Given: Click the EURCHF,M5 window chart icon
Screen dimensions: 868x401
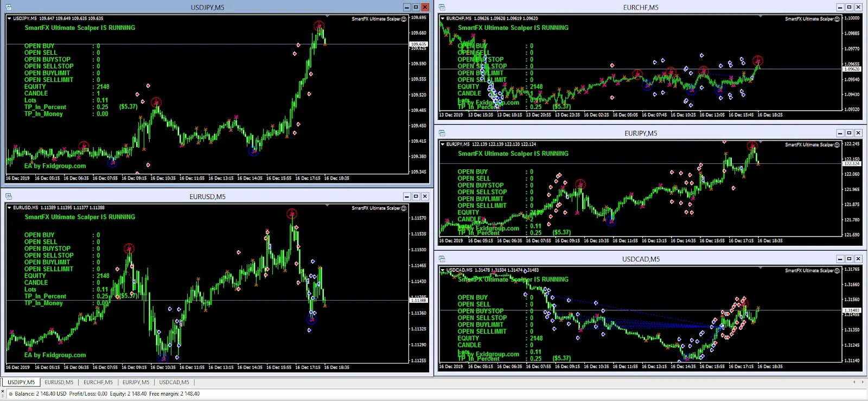Looking at the screenshot, I should pyautogui.click(x=442, y=8).
